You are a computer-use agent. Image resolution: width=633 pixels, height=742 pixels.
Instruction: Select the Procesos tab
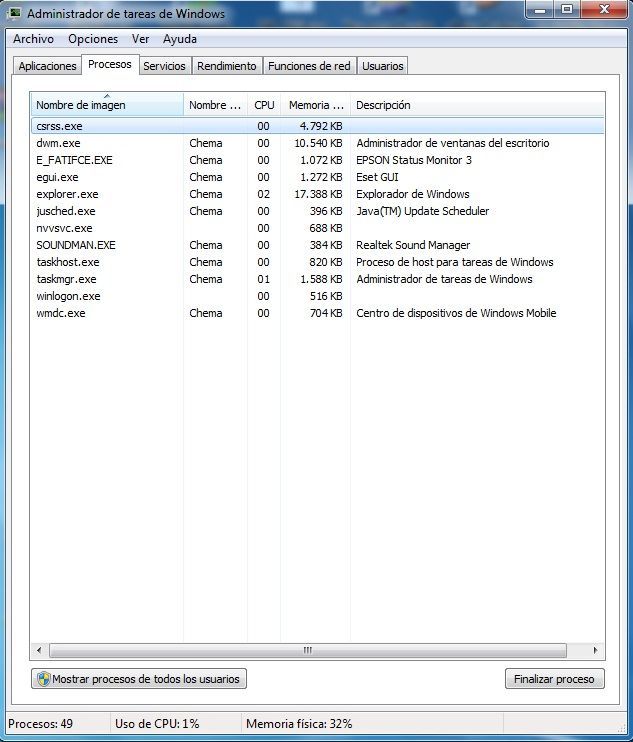pyautogui.click(x=110, y=64)
